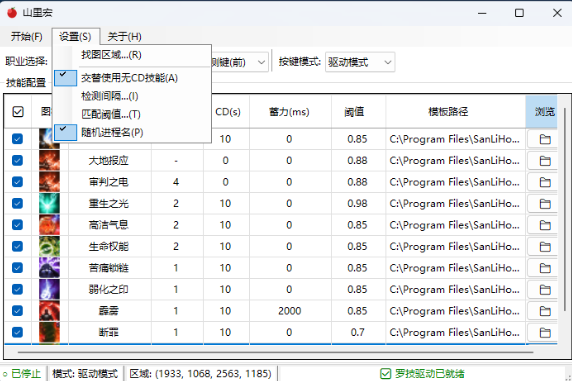Open the 按键模式 驱动模式 dropdown
Screen dimensions: 572x381
click(360, 62)
